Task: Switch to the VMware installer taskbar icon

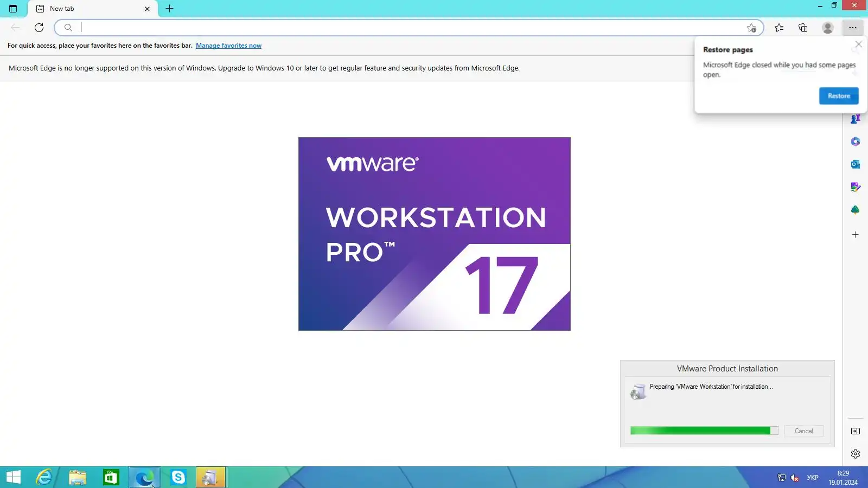Action: pyautogui.click(x=210, y=477)
